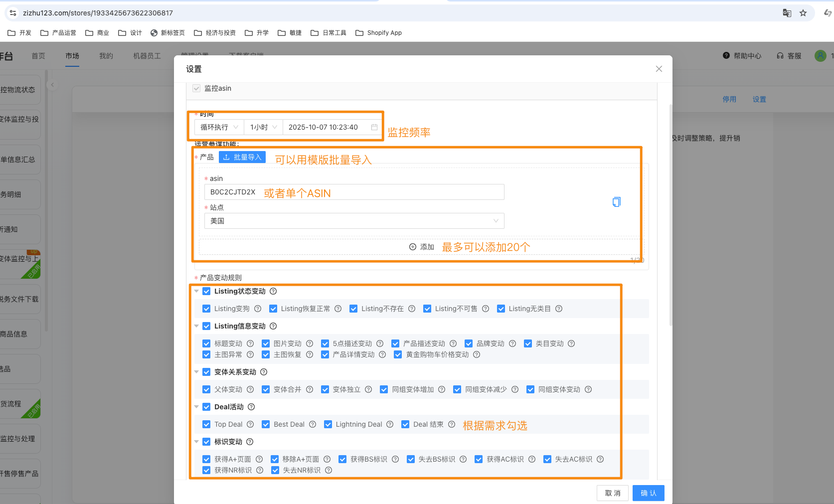
Task: Collapse the Listing信息变动 group
Action: 196,326
